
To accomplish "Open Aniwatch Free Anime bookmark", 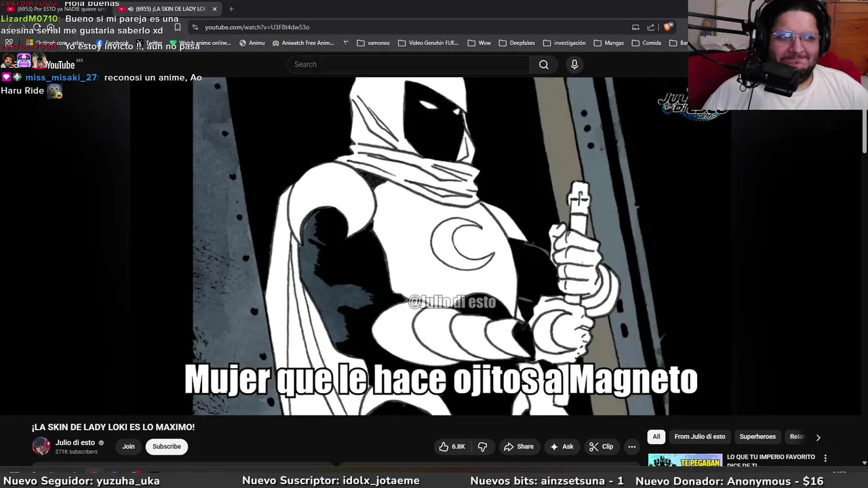I will tap(303, 43).
